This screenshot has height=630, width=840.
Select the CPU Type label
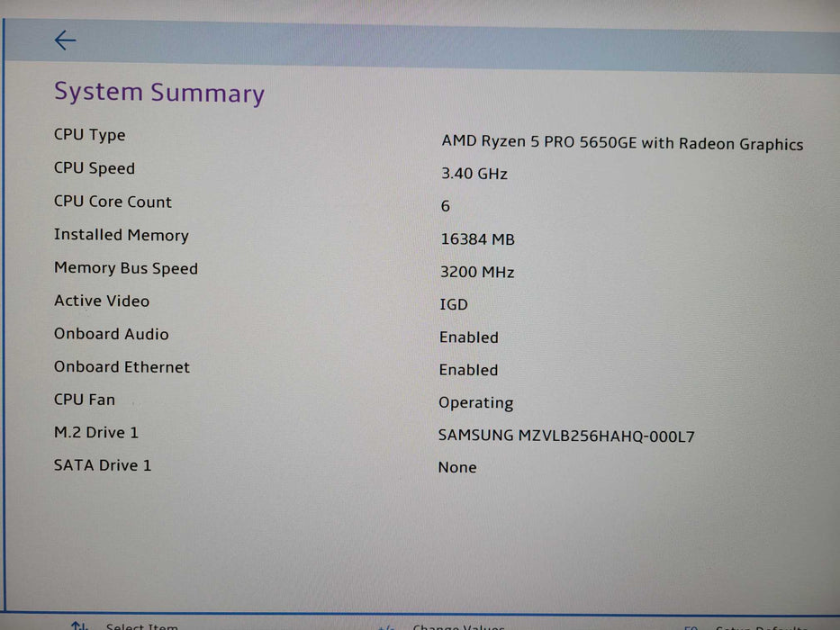tap(89, 135)
